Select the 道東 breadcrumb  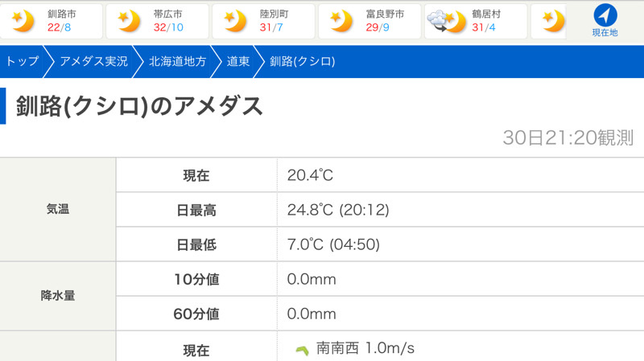click(238, 62)
